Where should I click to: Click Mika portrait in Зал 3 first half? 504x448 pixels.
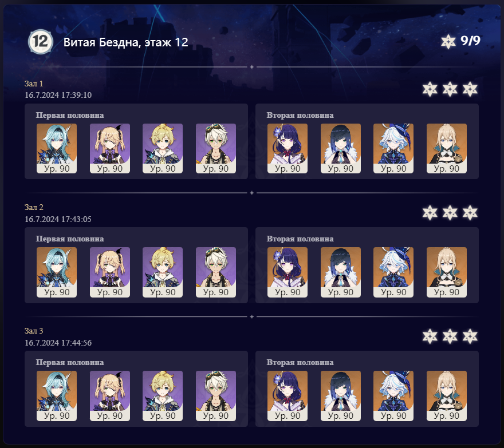pos(163,396)
